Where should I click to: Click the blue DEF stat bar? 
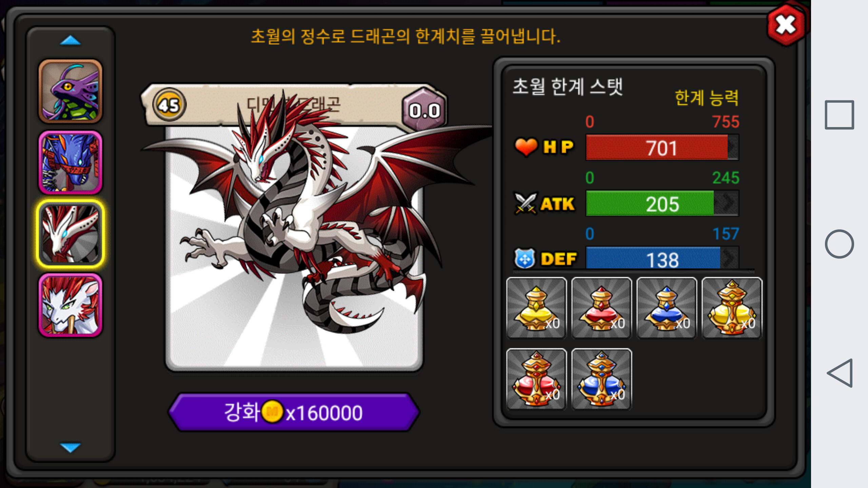(x=662, y=258)
